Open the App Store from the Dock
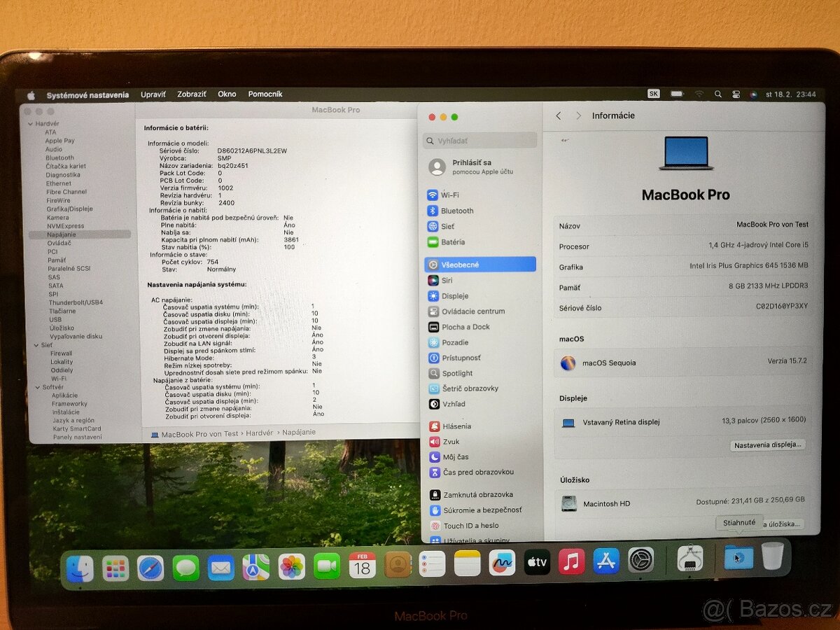 click(605, 563)
